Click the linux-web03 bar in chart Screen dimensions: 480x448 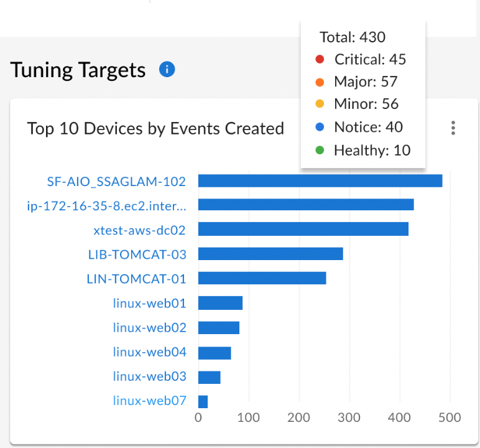click(210, 377)
